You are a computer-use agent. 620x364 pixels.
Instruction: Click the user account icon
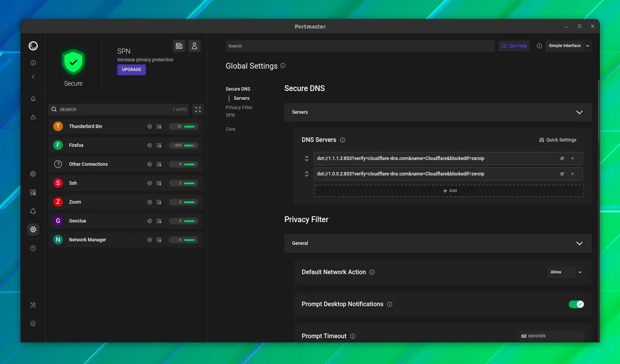click(x=194, y=46)
